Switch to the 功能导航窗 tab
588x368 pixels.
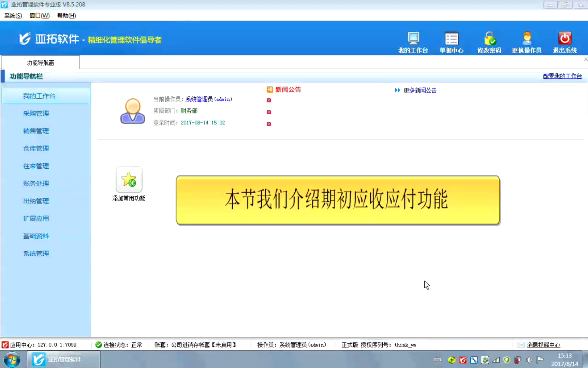point(40,63)
